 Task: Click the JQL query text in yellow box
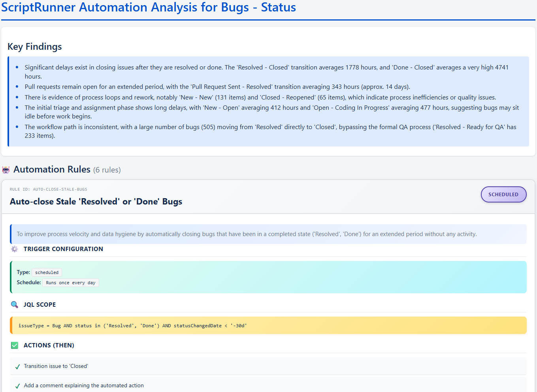point(132,326)
